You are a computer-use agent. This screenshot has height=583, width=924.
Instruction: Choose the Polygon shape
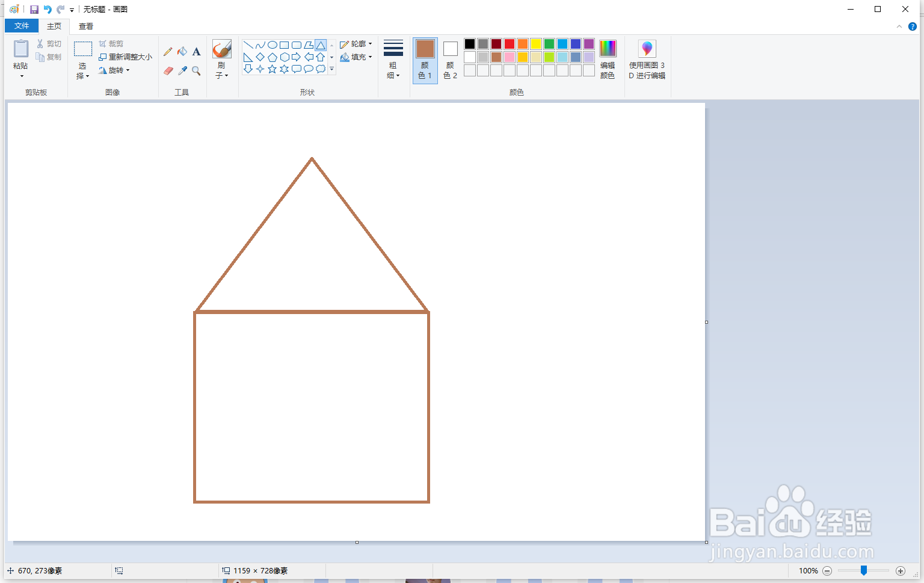[x=308, y=45]
